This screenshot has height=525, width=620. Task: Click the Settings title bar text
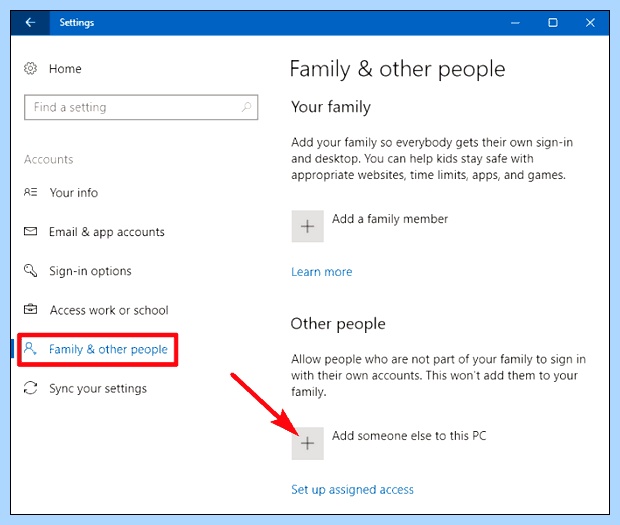coord(77,23)
